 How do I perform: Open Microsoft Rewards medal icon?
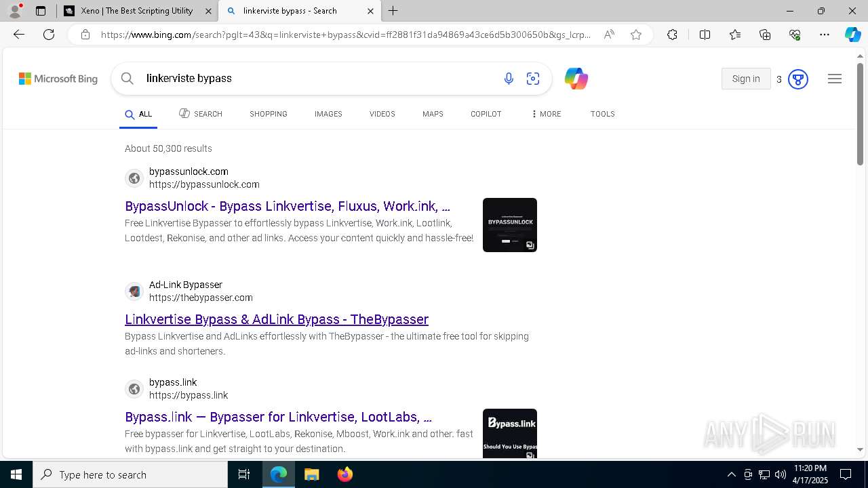[798, 79]
